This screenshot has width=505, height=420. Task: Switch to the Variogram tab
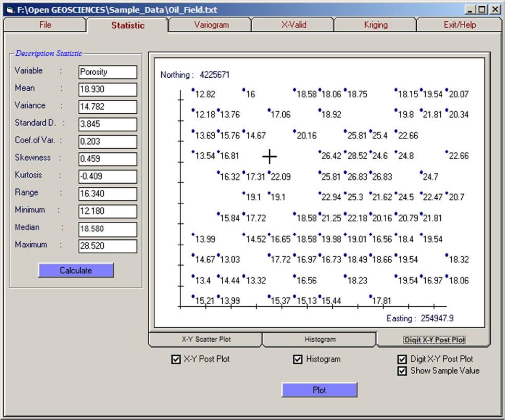[211, 25]
